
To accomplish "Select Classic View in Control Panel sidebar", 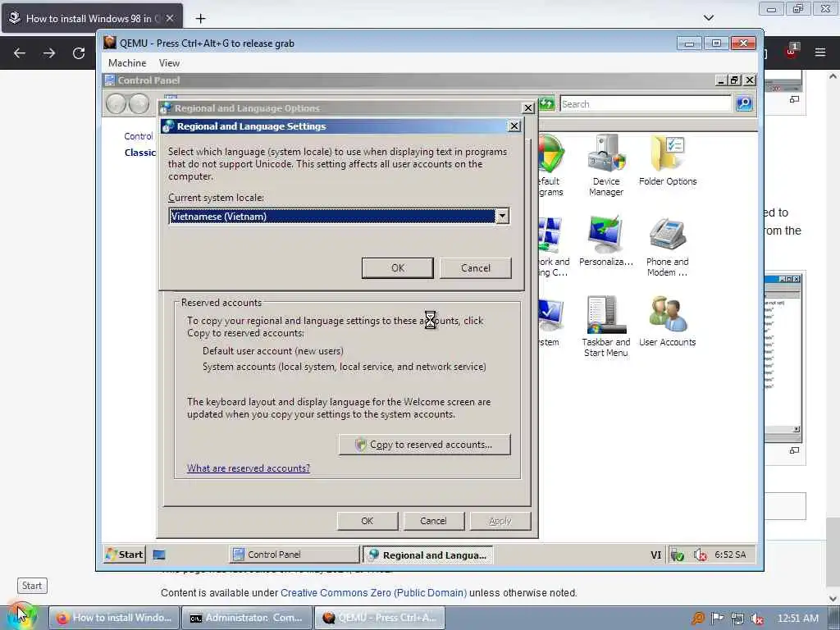I will (x=139, y=153).
